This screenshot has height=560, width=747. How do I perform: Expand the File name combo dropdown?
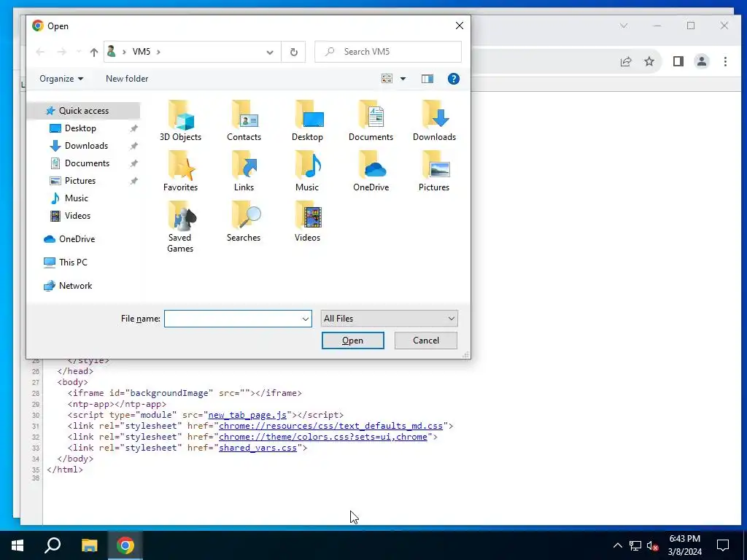[306, 319]
